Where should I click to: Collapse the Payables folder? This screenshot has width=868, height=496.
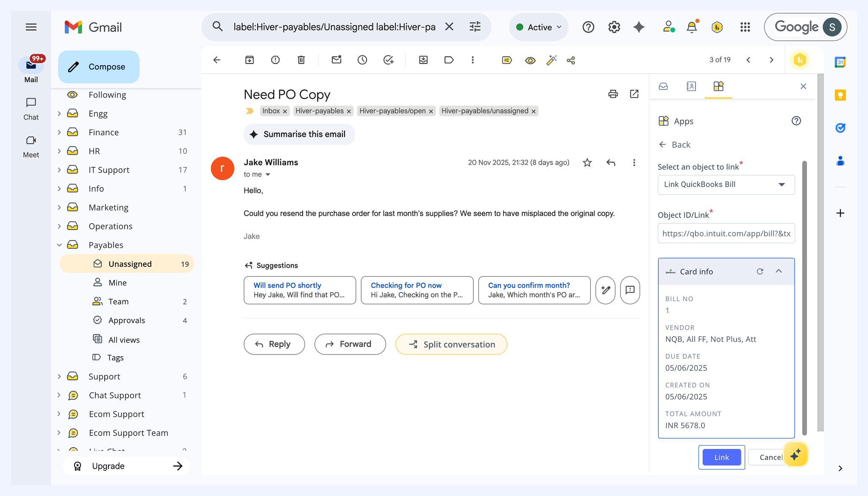(59, 245)
